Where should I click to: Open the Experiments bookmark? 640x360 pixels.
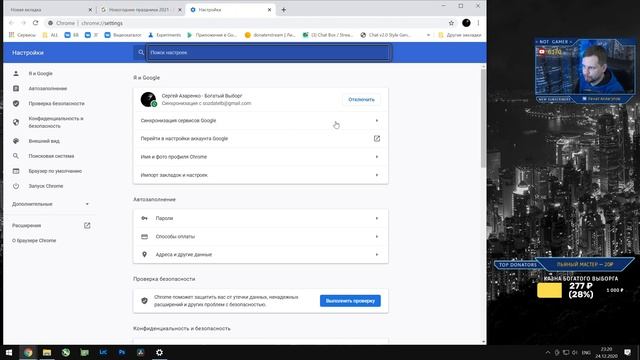pyautogui.click(x=164, y=35)
